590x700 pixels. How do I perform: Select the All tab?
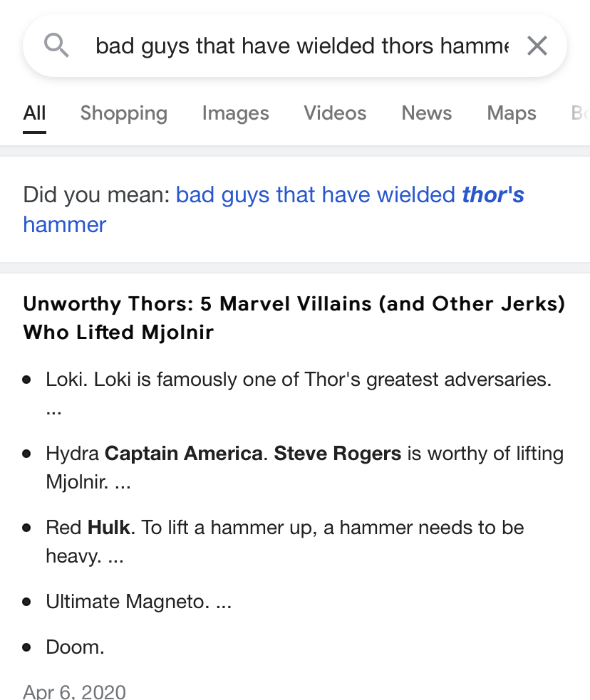pyautogui.click(x=34, y=113)
